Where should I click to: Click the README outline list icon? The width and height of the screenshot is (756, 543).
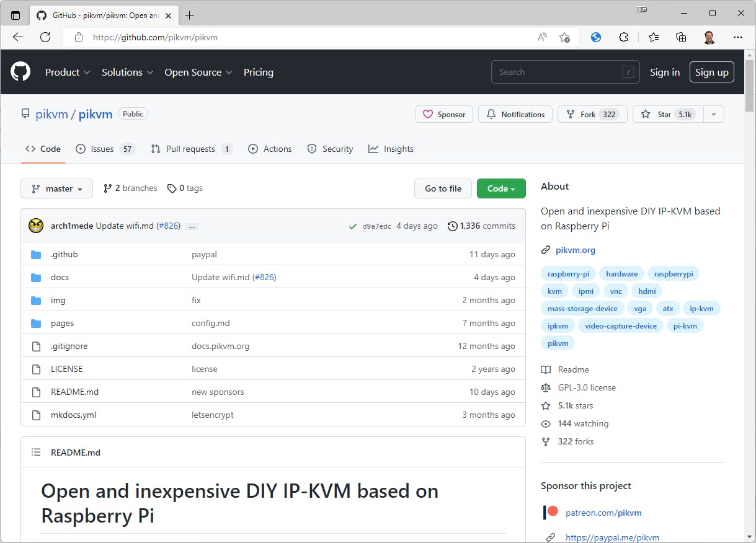click(36, 452)
